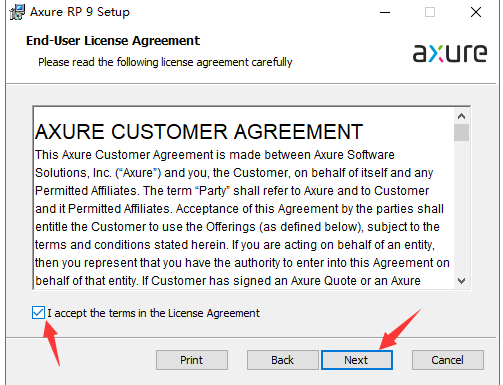Image resolution: width=503 pixels, height=385 pixels.
Task: Minimize the Axure RP 9 Setup window
Action: point(385,12)
